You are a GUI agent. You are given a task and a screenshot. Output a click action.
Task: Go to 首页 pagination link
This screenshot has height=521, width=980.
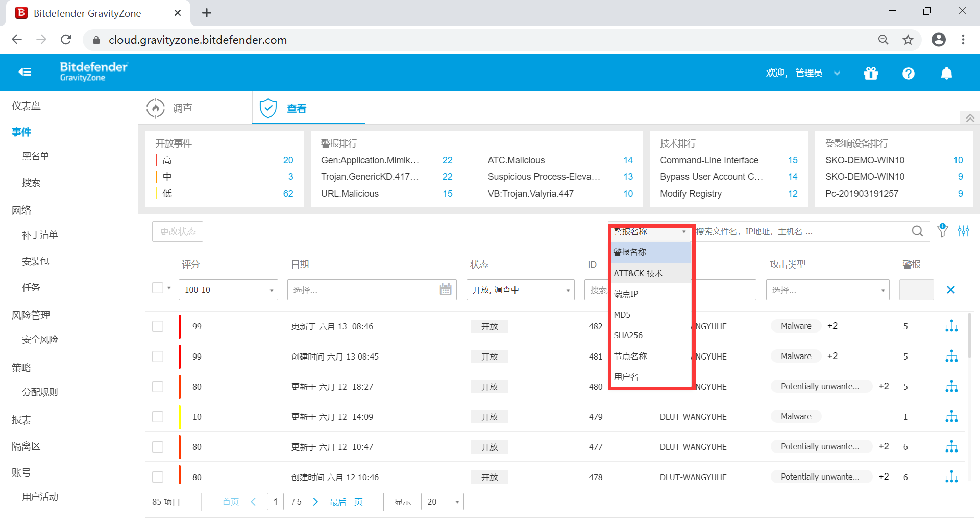(x=231, y=502)
